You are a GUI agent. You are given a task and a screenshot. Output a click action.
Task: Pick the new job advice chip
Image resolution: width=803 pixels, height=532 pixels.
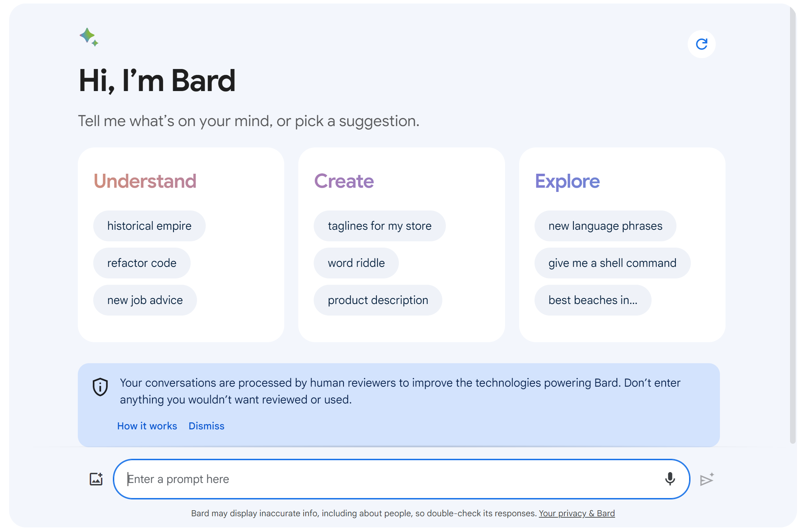coord(145,300)
